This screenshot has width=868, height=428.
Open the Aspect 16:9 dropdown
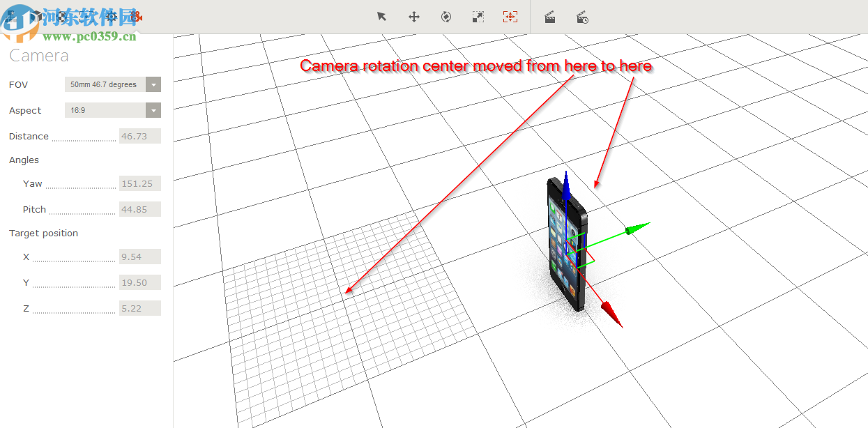click(x=113, y=110)
